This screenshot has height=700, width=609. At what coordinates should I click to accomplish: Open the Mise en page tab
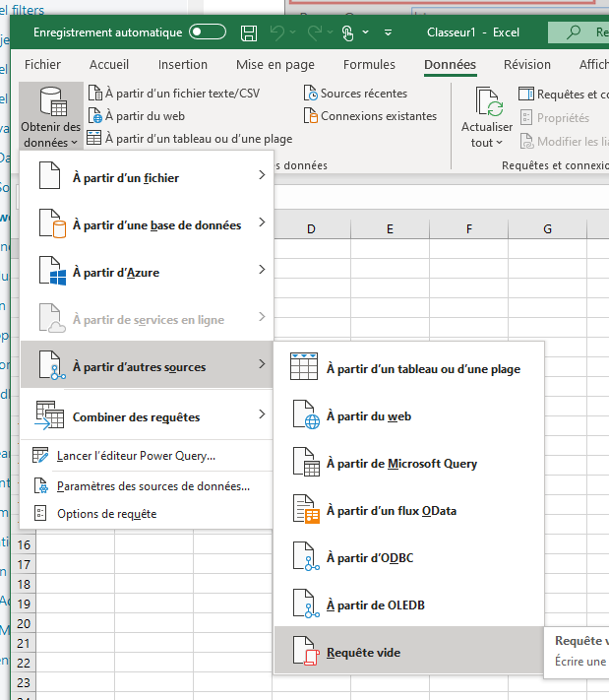274,65
